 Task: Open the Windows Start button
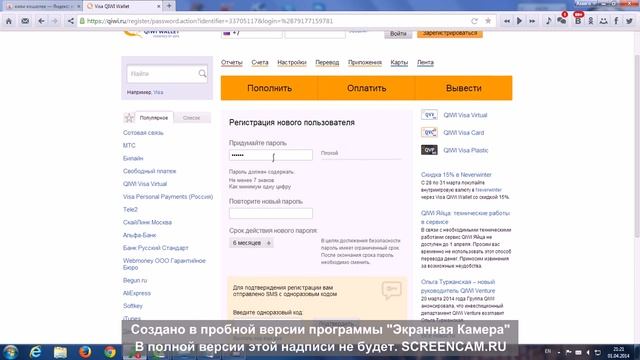10,352
